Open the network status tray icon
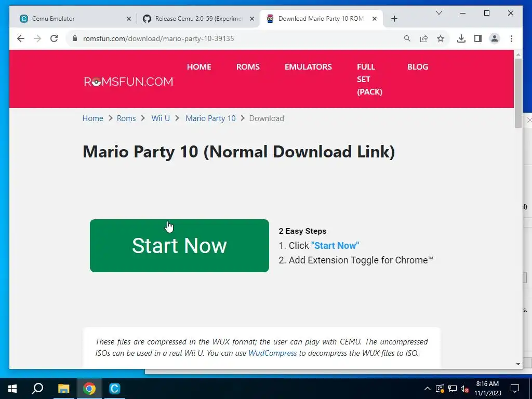 [x=453, y=389]
